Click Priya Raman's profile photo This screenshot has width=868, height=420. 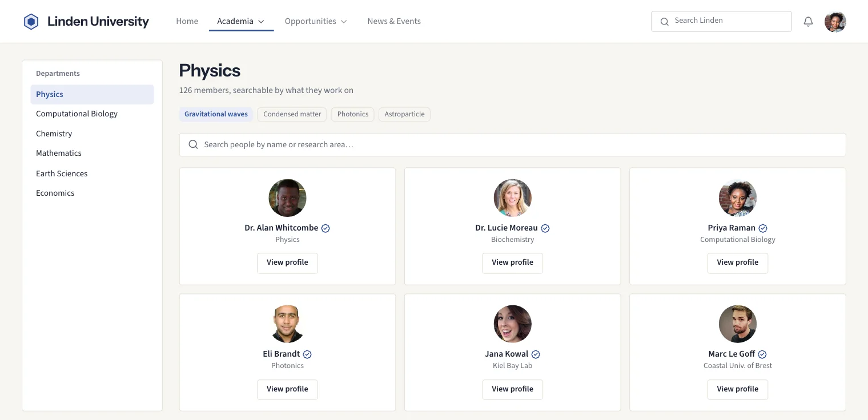[738, 198]
